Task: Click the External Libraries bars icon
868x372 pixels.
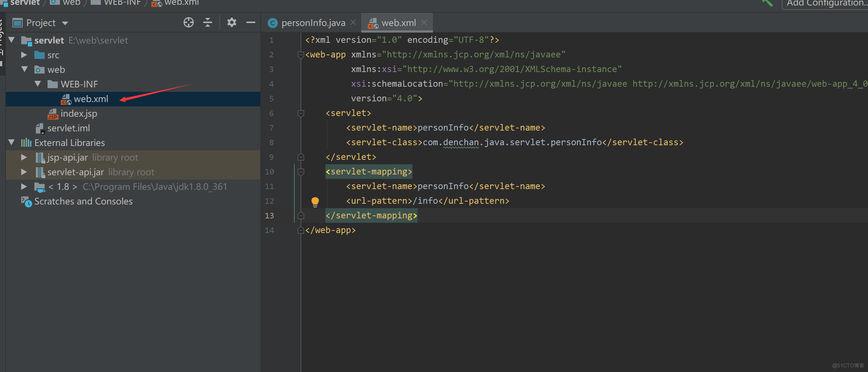Action: pos(26,143)
